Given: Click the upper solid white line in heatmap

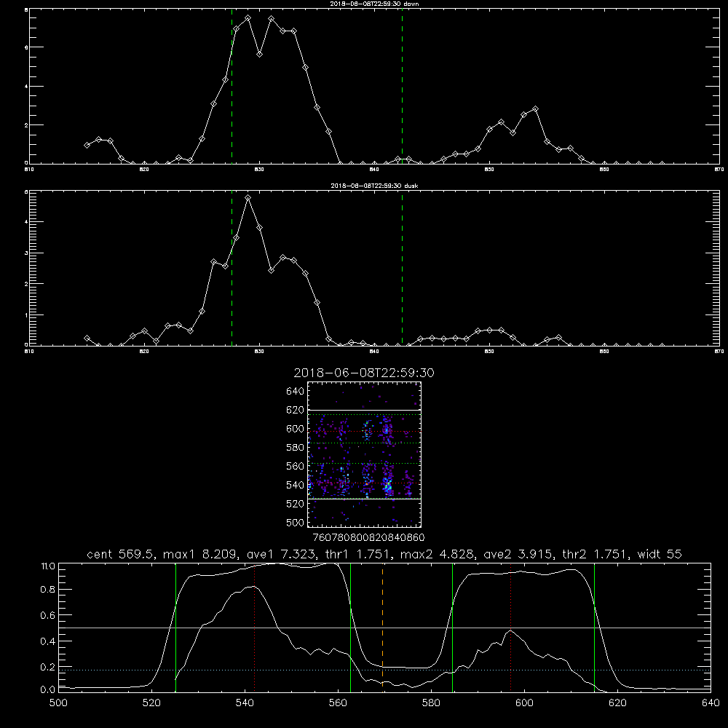Looking at the screenshot, I should click(x=365, y=411).
